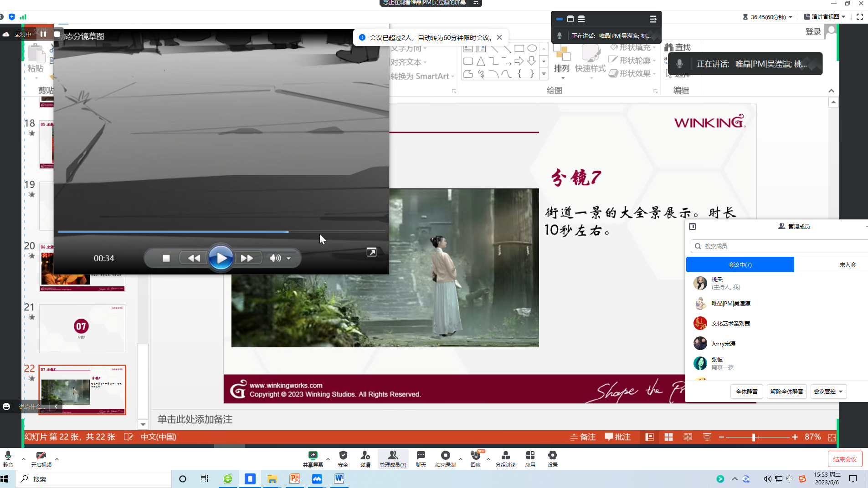This screenshot has width=868, height=488.
Task: Open File Explorer in taskbar
Action: coord(272,479)
